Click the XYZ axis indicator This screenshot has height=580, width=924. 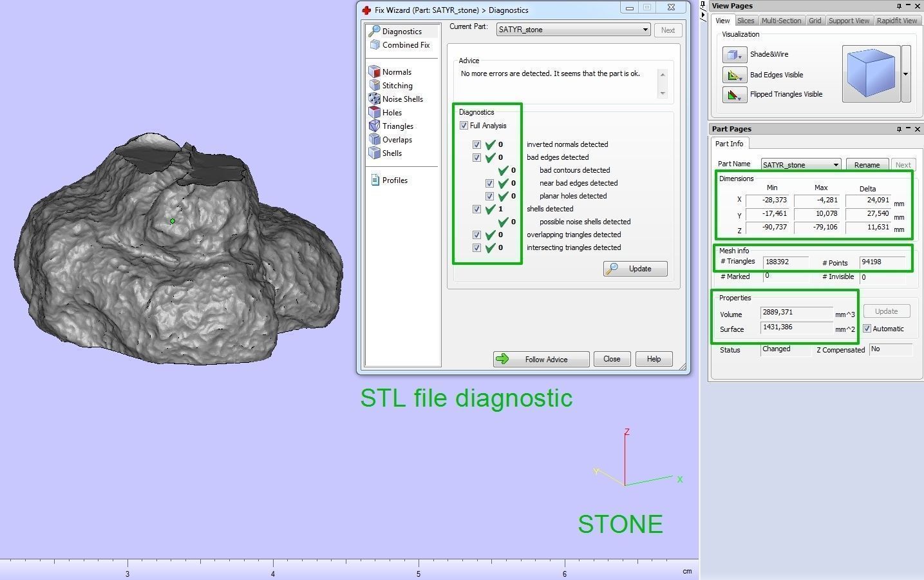pyautogui.click(x=637, y=458)
